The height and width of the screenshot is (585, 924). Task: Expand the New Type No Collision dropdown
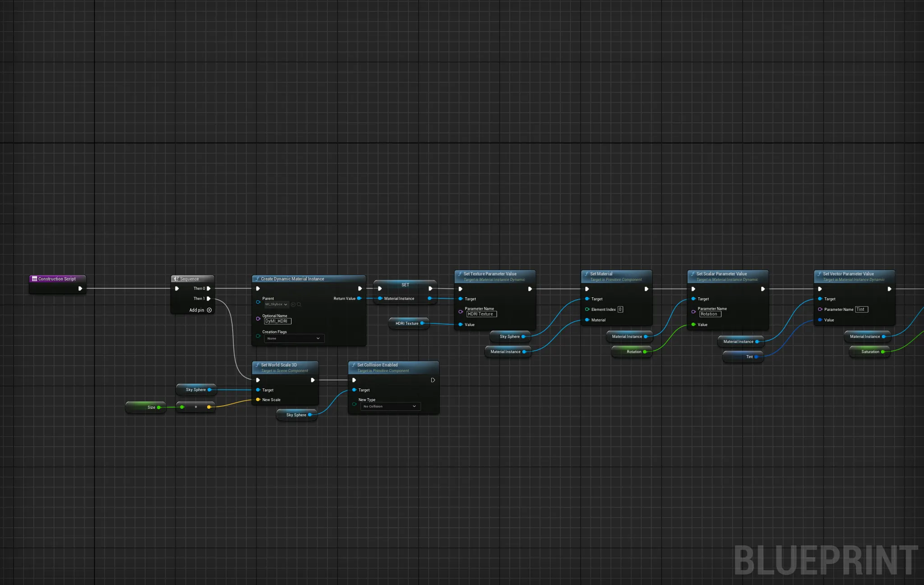click(x=390, y=406)
